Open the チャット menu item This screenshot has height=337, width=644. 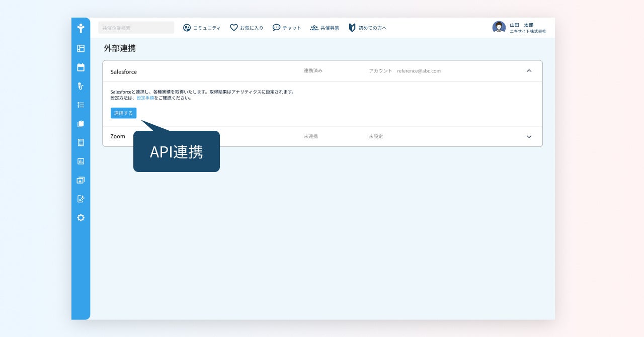click(287, 28)
